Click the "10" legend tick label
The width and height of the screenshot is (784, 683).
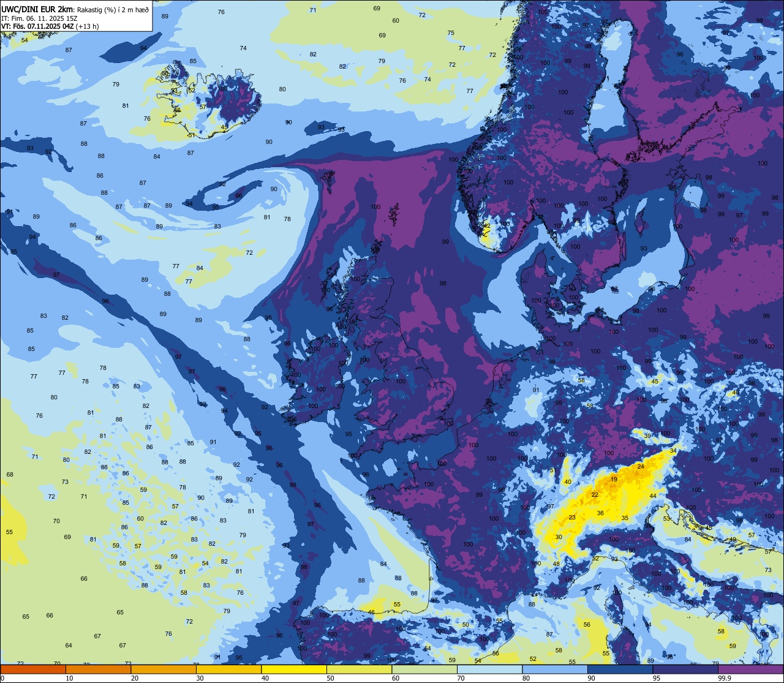(x=69, y=678)
